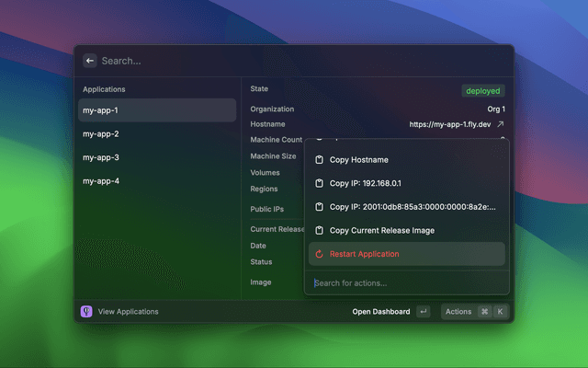Viewport: 588px width, 368px height.
Task: Focus the Search for actions field
Action: tap(404, 283)
